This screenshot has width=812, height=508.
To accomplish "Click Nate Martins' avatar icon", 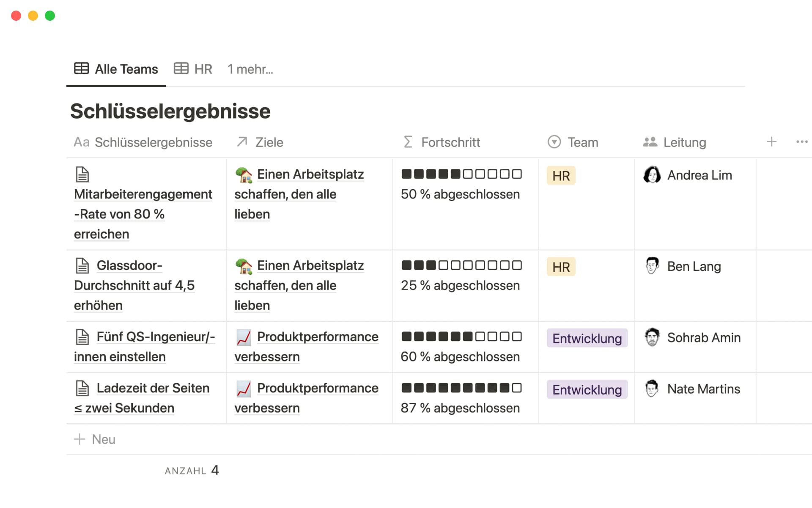I will (652, 389).
